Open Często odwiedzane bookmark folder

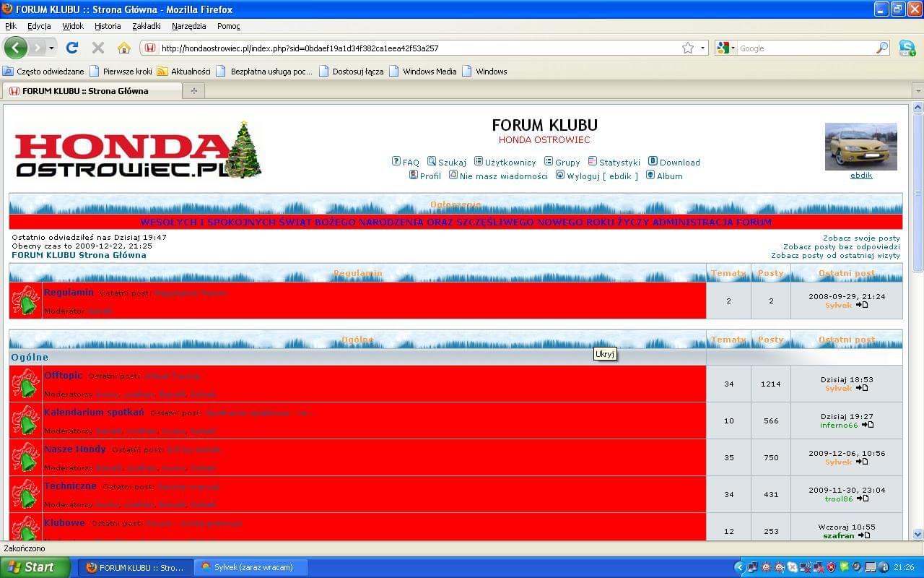[x=44, y=72]
